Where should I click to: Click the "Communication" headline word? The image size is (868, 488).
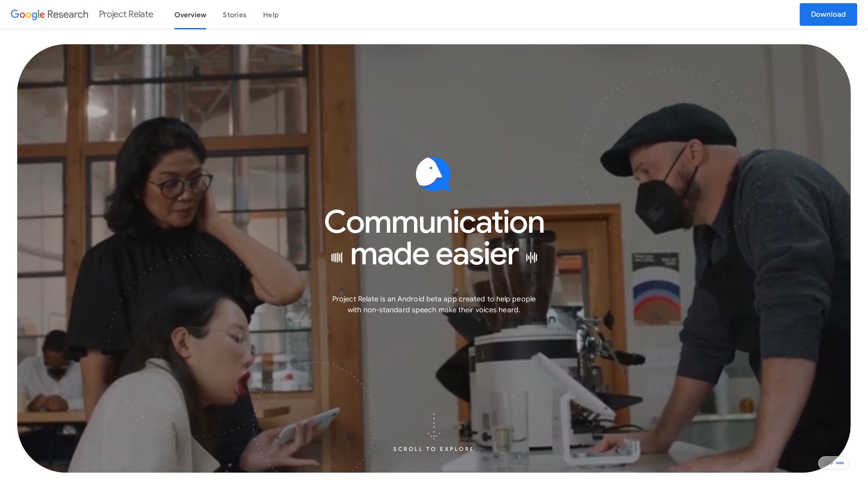pos(434,222)
